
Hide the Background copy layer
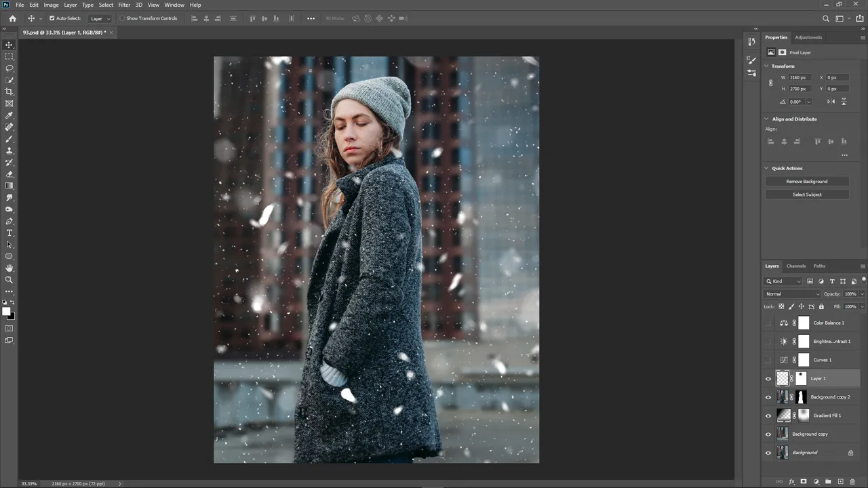click(x=768, y=434)
